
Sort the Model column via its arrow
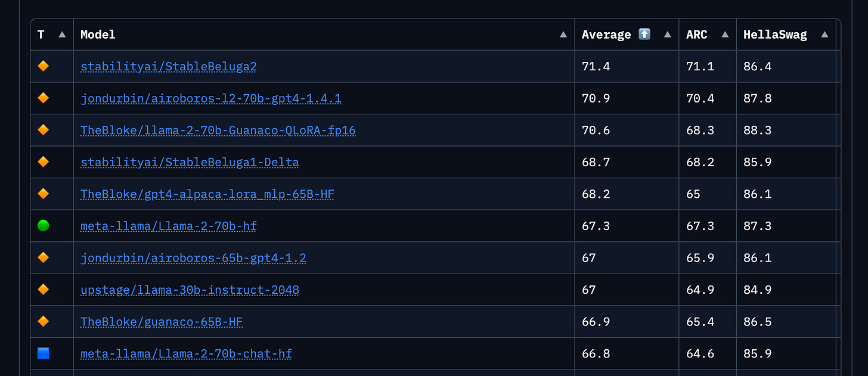pyautogui.click(x=563, y=35)
